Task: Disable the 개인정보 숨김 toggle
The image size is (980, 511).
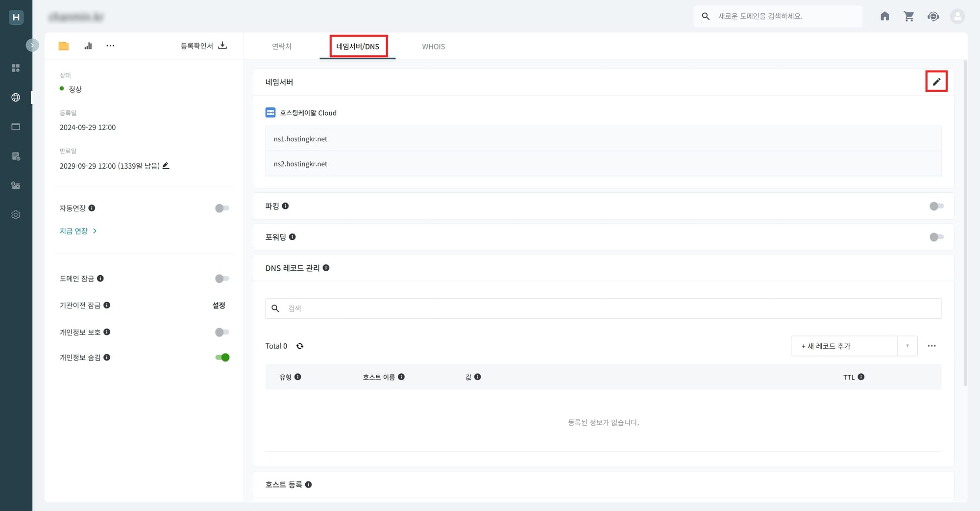Action: click(x=222, y=357)
